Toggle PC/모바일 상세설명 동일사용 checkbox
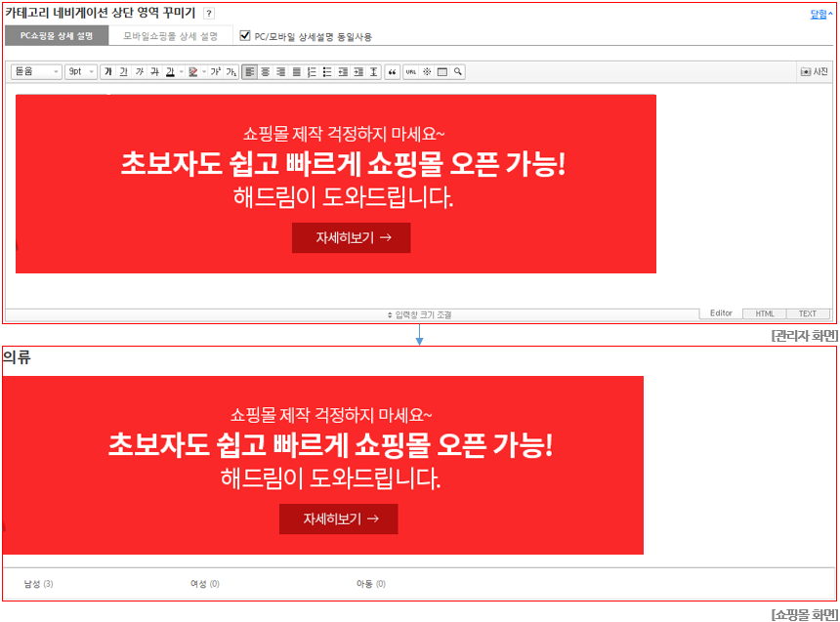The image size is (840, 622). [x=245, y=35]
